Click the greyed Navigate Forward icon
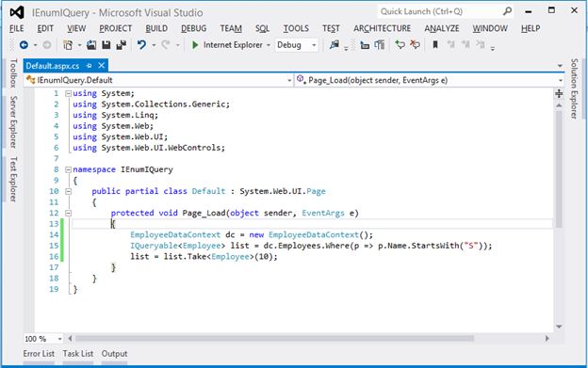Screen dimensions: 588x368 coord(47,45)
